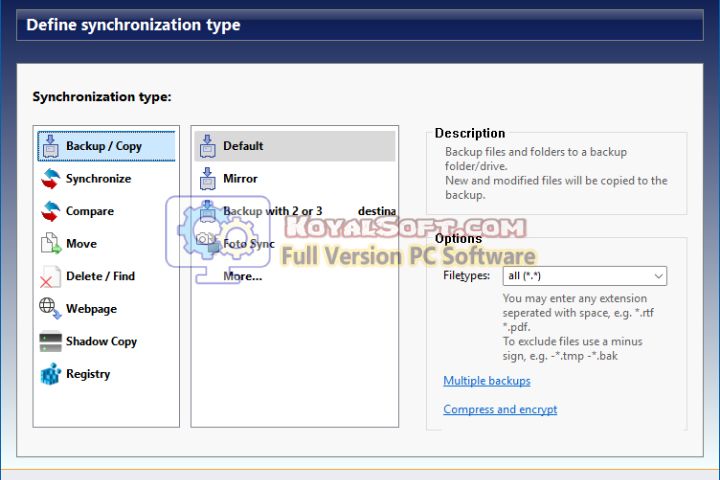Select the Synchronize label

tap(98, 179)
